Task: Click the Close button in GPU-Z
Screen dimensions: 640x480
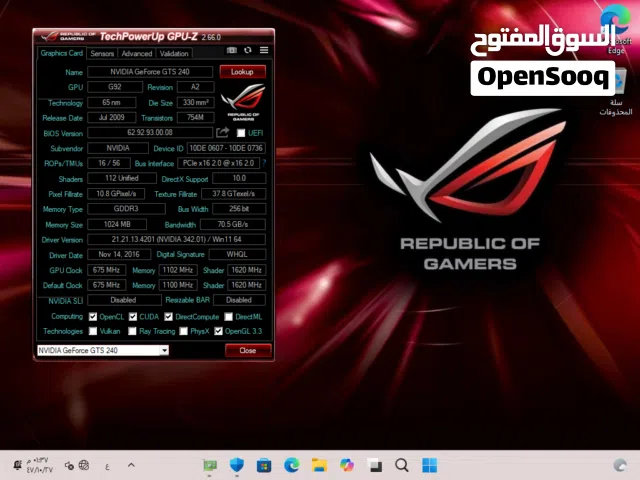Action: point(248,350)
